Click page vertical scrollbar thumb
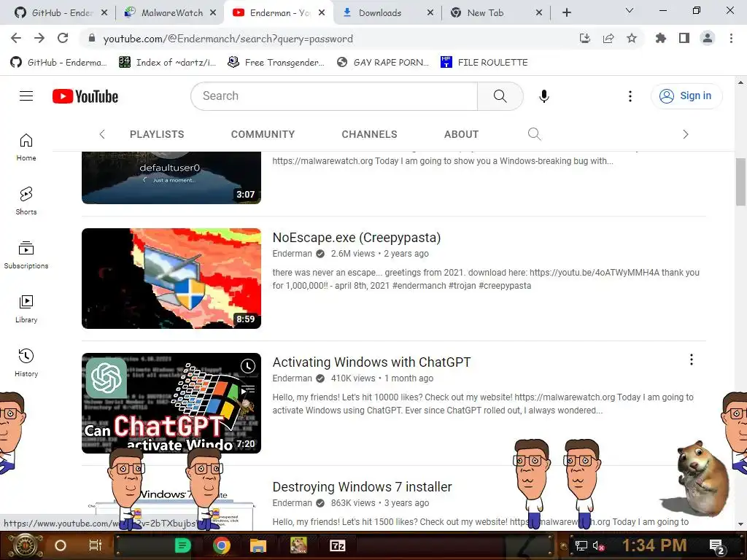747x560 pixels. (740, 182)
